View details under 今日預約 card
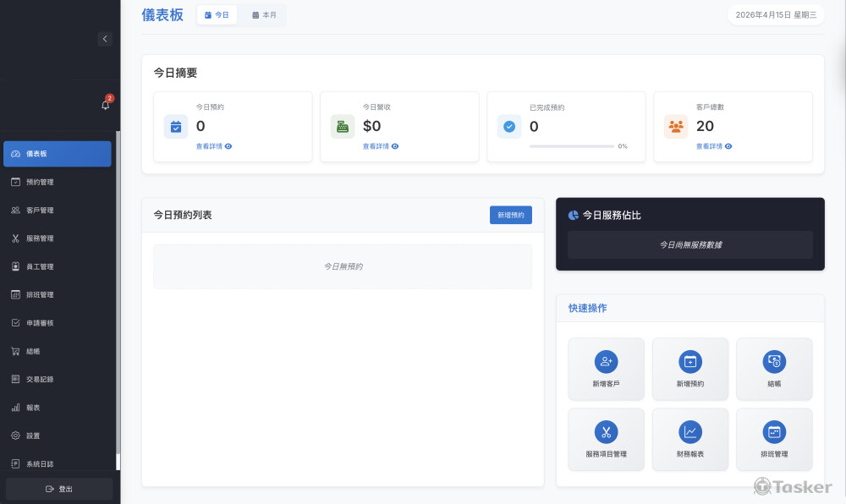The image size is (846, 504). [214, 146]
